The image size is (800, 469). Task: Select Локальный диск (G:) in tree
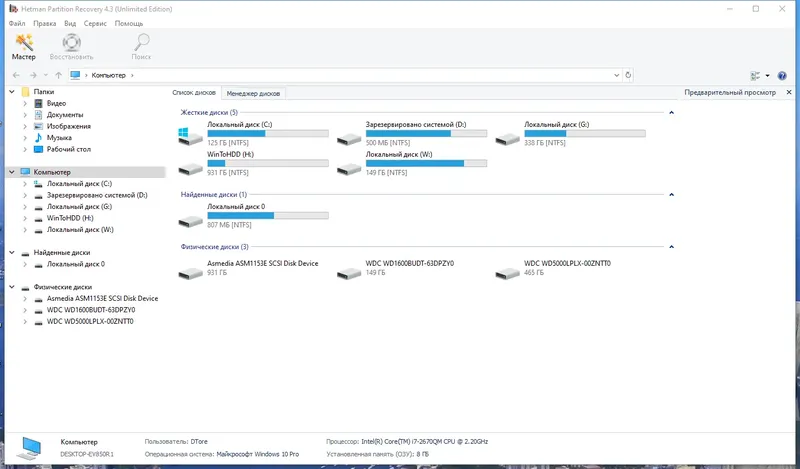point(79,207)
